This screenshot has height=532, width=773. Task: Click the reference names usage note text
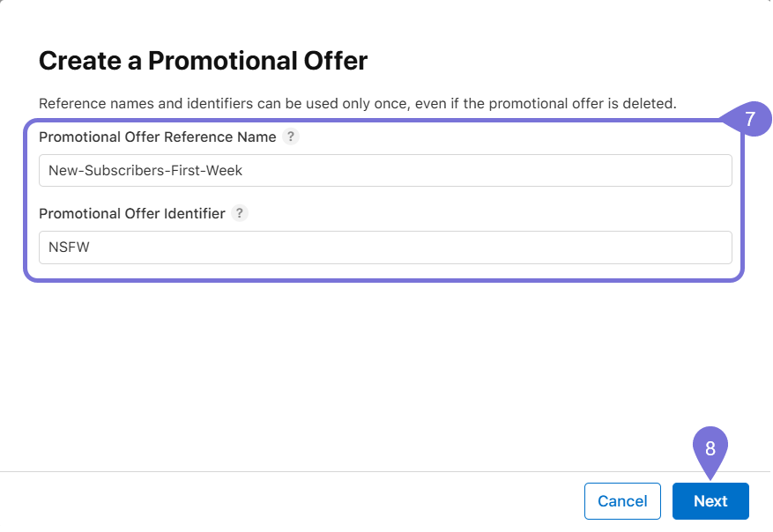(x=356, y=103)
